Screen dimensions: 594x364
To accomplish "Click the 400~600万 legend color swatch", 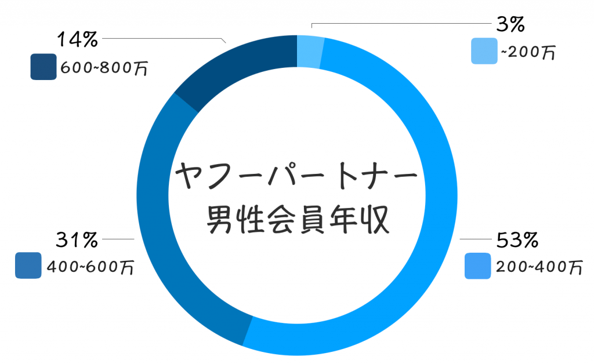I will (x=28, y=265).
